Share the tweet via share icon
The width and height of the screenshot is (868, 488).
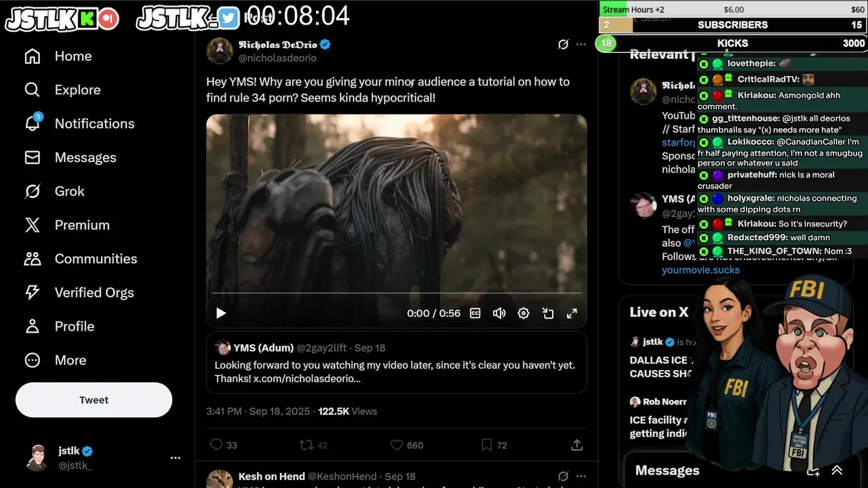[577, 445]
